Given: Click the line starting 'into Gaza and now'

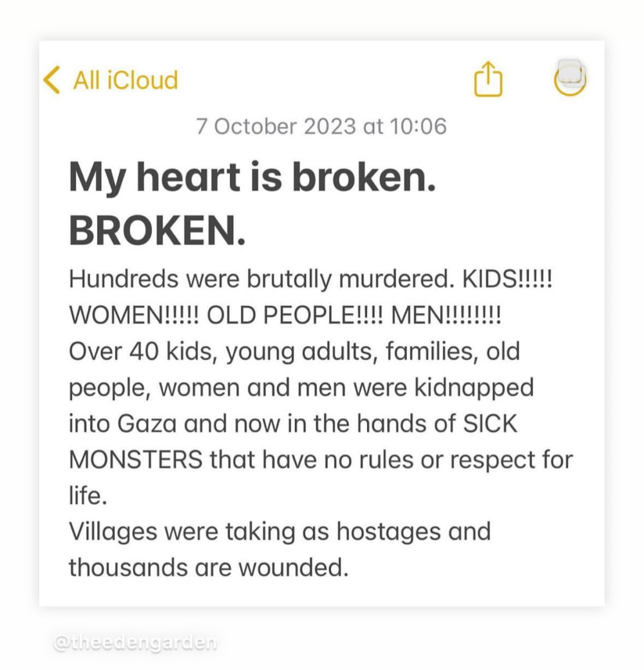Looking at the screenshot, I should click(294, 423).
